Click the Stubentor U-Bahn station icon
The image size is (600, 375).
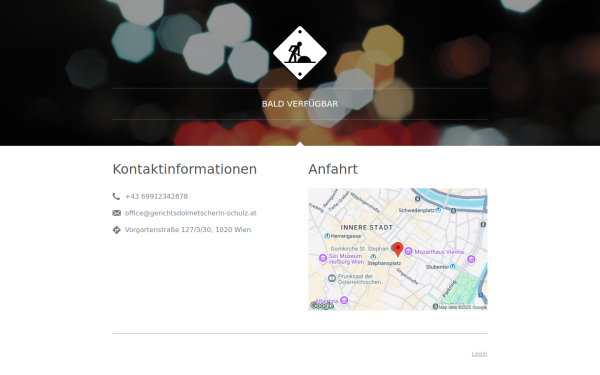[453, 266]
